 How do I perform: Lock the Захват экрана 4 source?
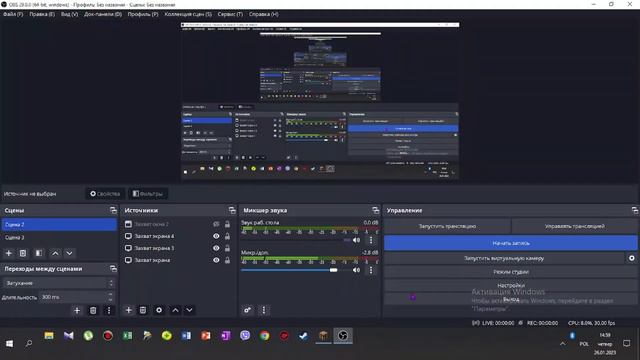(x=227, y=236)
